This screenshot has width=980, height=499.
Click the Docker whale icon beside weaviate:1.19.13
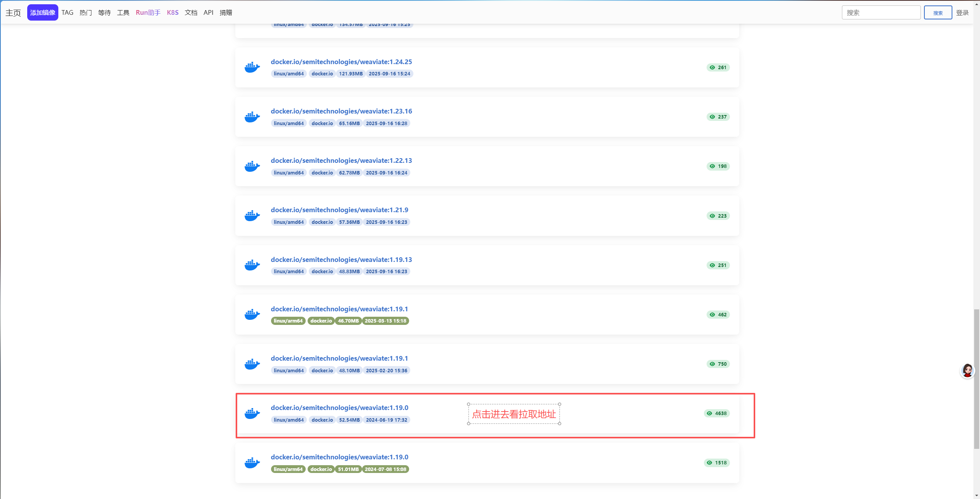pyautogui.click(x=252, y=265)
